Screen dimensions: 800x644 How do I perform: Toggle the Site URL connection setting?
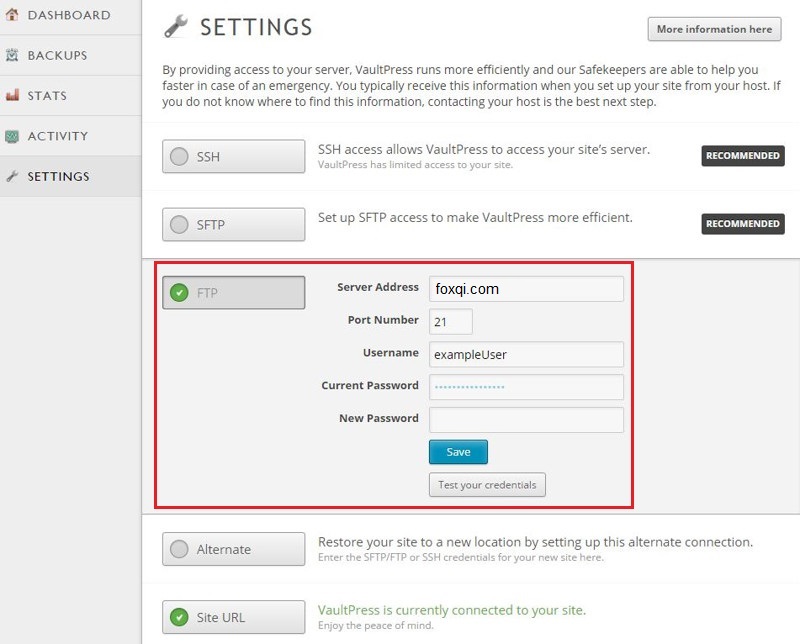point(232,617)
